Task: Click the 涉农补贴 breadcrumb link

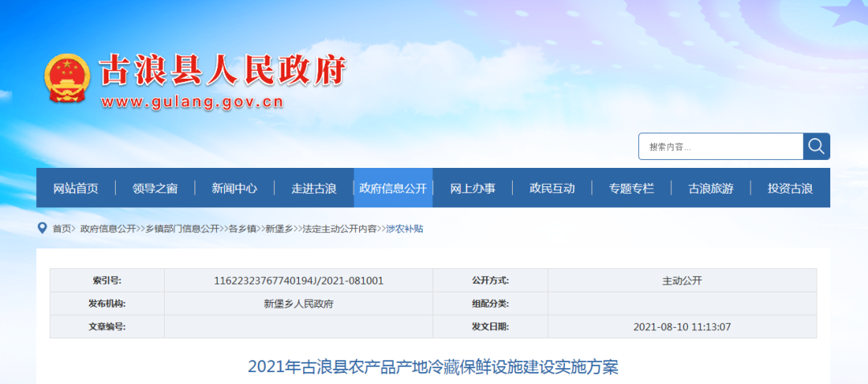Action: (404, 228)
